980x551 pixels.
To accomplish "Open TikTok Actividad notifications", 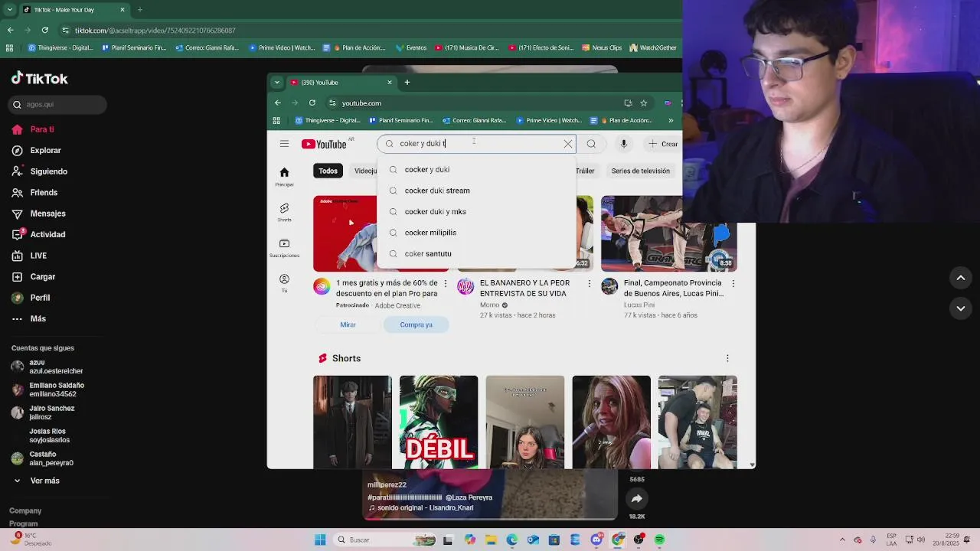I will [38, 235].
